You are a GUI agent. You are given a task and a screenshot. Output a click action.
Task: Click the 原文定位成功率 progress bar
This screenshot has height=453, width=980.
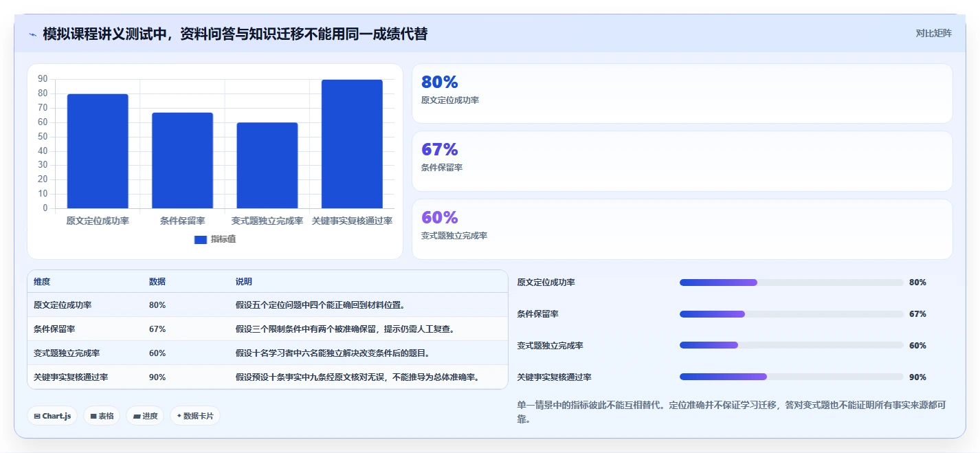pyautogui.click(x=791, y=283)
